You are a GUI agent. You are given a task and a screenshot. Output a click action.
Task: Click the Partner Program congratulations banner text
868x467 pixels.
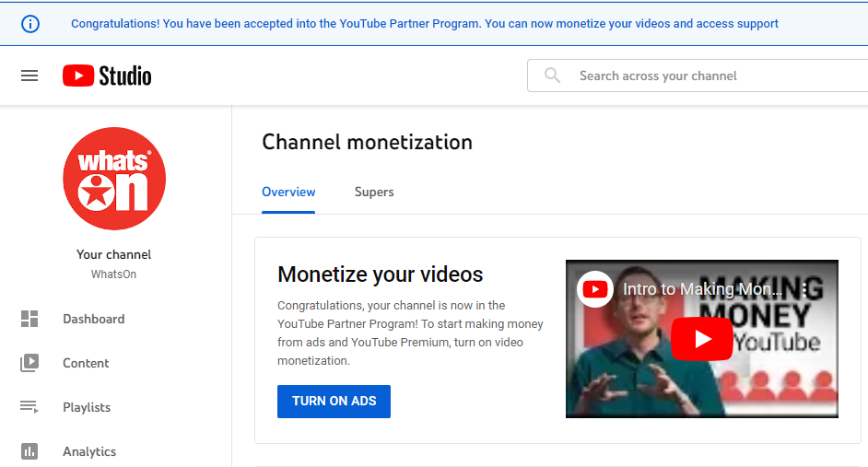425,24
